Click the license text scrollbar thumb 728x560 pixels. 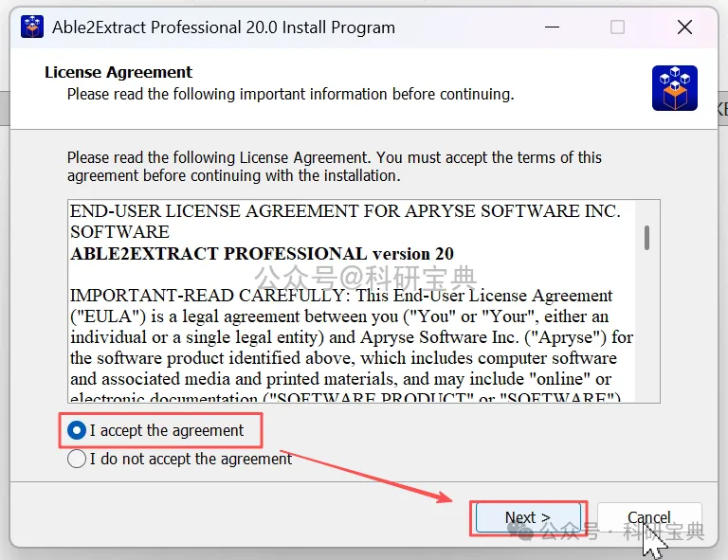[x=646, y=238]
